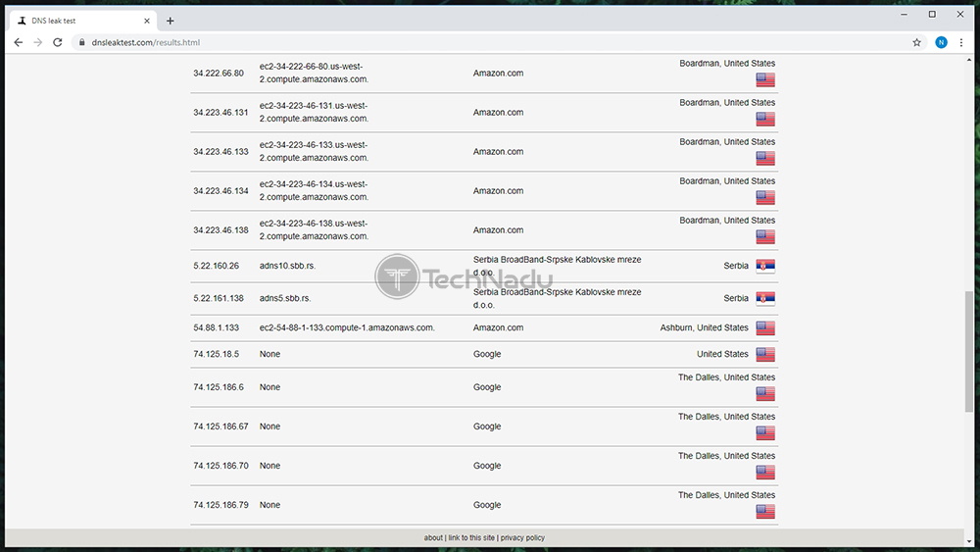
Task: Select IP address 54.88.1.133
Action: [x=216, y=327]
